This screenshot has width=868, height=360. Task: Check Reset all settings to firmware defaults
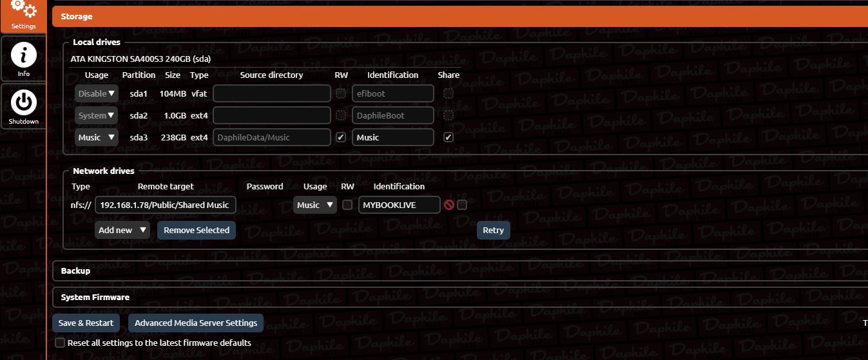[60, 343]
